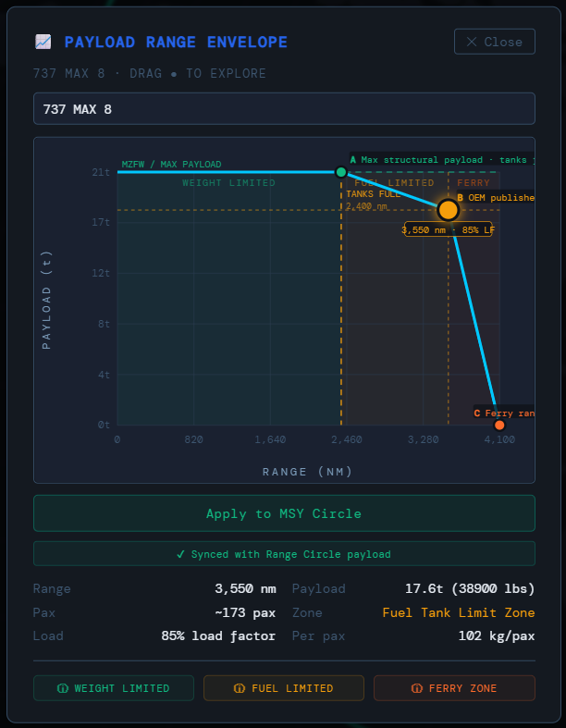Click the 4,100 range axis label
Viewport: 566px width, 728px height.
pyautogui.click(x=499, y=439)
